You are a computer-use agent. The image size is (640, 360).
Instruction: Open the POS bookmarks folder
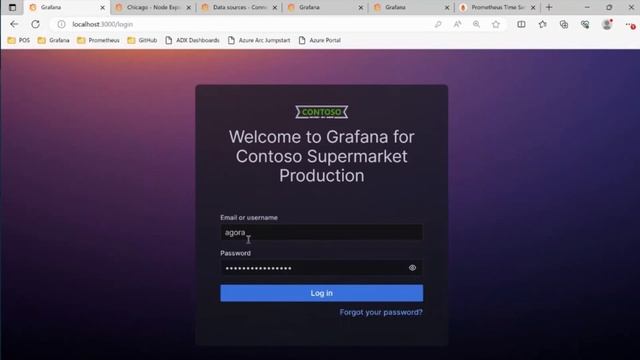[19, 40]
